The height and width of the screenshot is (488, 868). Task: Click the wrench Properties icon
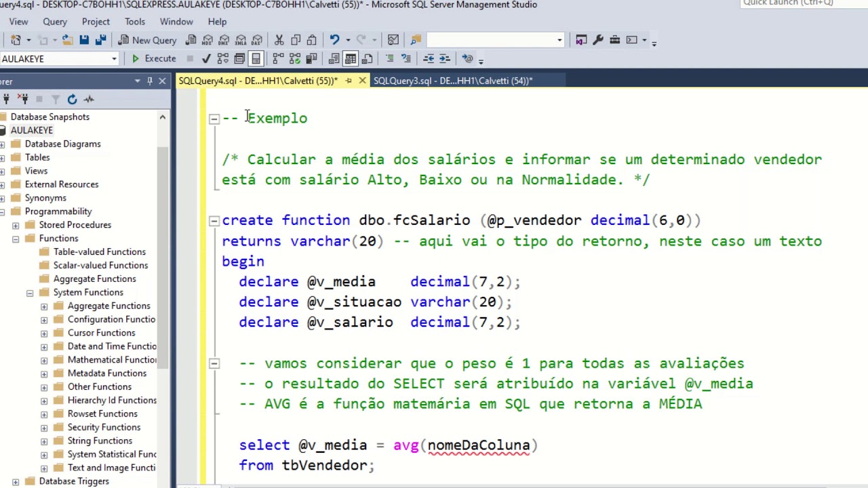point(598,40)
